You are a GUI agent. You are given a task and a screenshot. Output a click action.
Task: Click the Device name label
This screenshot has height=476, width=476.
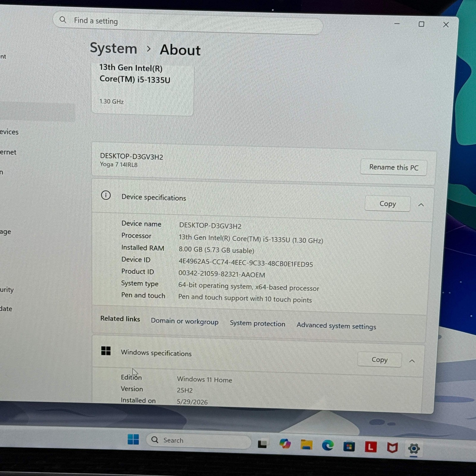141,224
